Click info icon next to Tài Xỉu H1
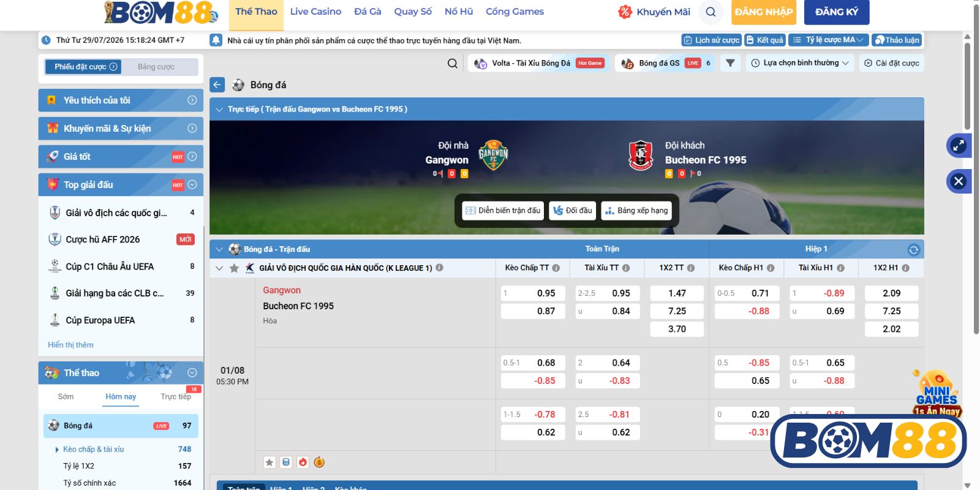Image resolution: width=980 pixels, height=490 pixels. (840, 268)
